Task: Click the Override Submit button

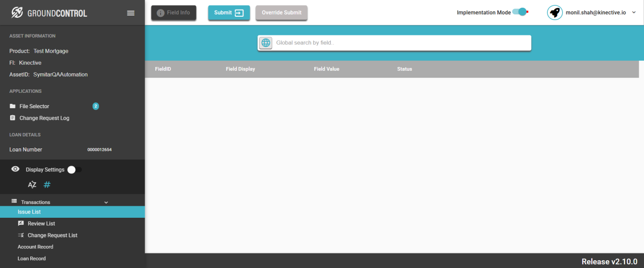Action: [281, 13]
